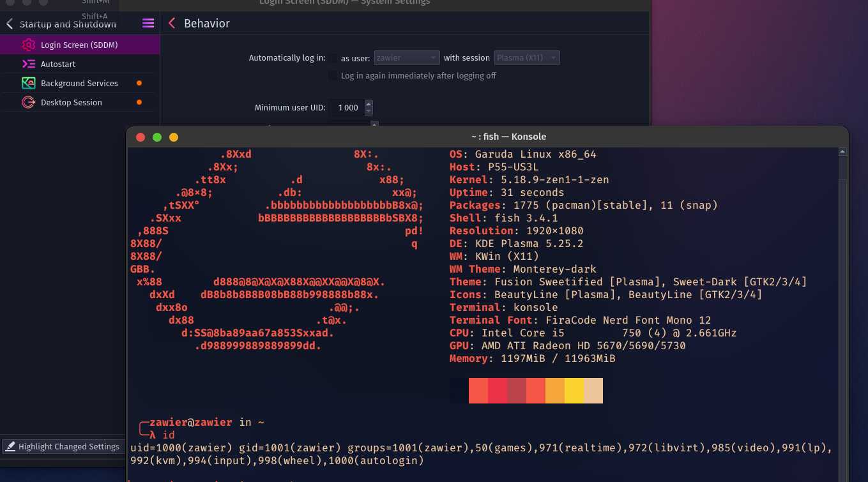Click the Konsole title bar text

508,137
